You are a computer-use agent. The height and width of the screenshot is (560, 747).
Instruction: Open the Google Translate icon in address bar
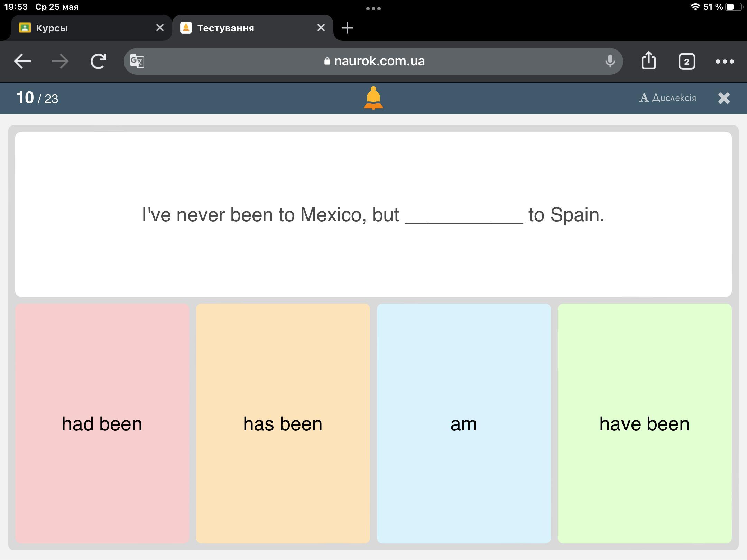(137, 62)
